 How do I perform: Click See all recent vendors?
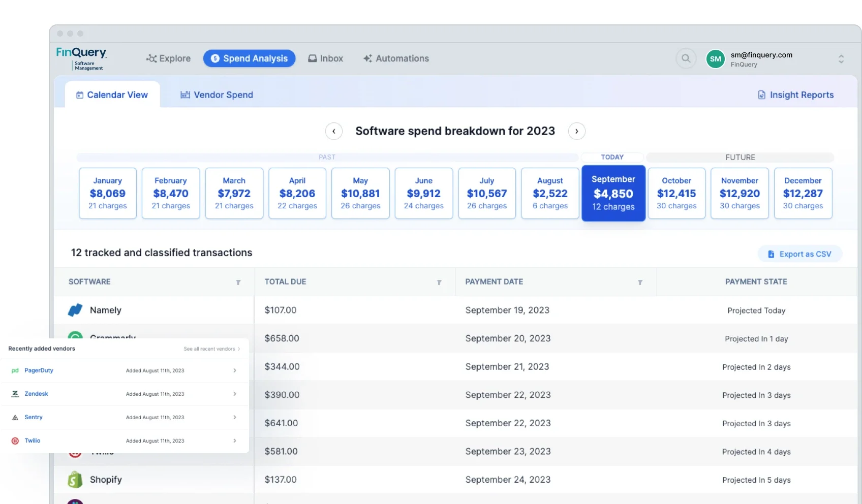[211, 349]
